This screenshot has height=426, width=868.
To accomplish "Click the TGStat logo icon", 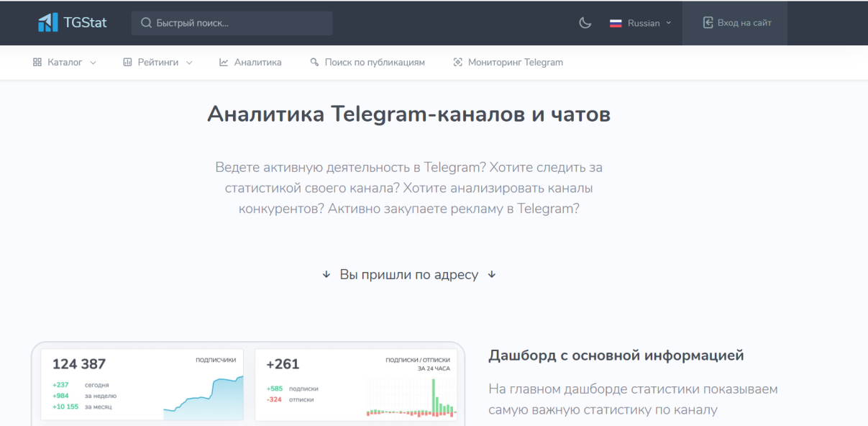I will 48,23.
